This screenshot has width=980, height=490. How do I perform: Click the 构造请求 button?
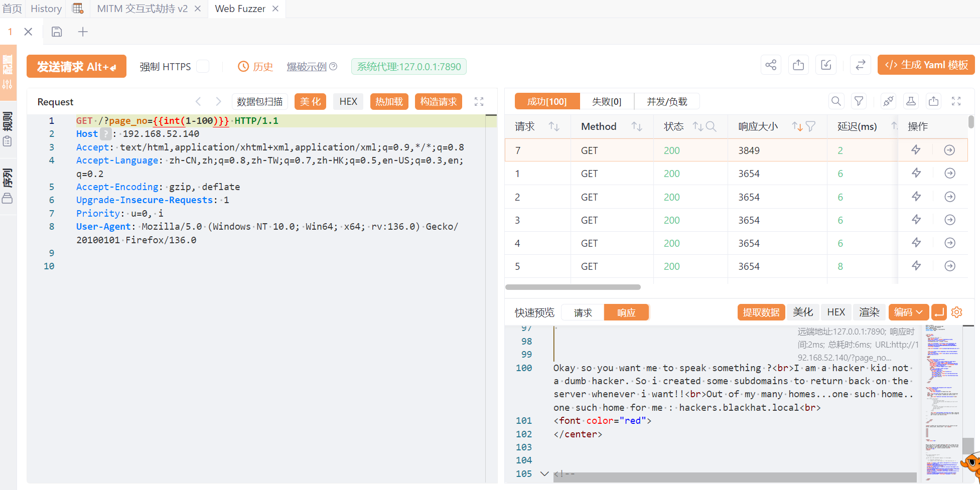439,101
